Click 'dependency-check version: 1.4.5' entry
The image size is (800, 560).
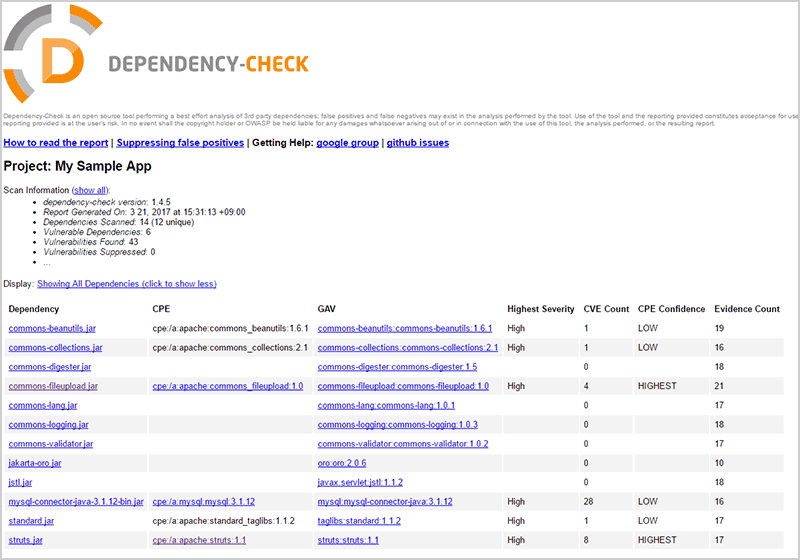[107, 202]
